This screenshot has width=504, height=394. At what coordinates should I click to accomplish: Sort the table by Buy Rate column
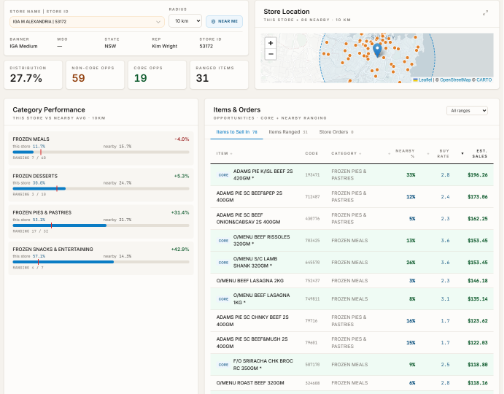coord(439,153)
